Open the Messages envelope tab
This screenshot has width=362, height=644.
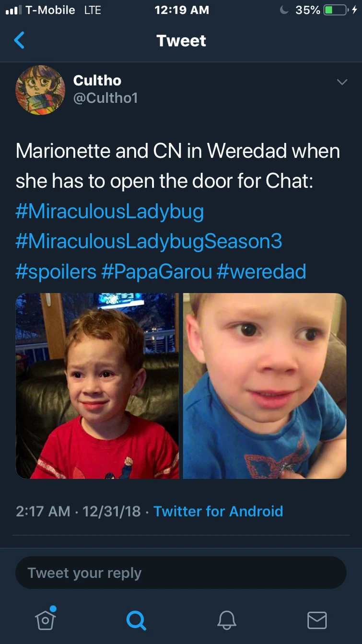click(317, 620)
